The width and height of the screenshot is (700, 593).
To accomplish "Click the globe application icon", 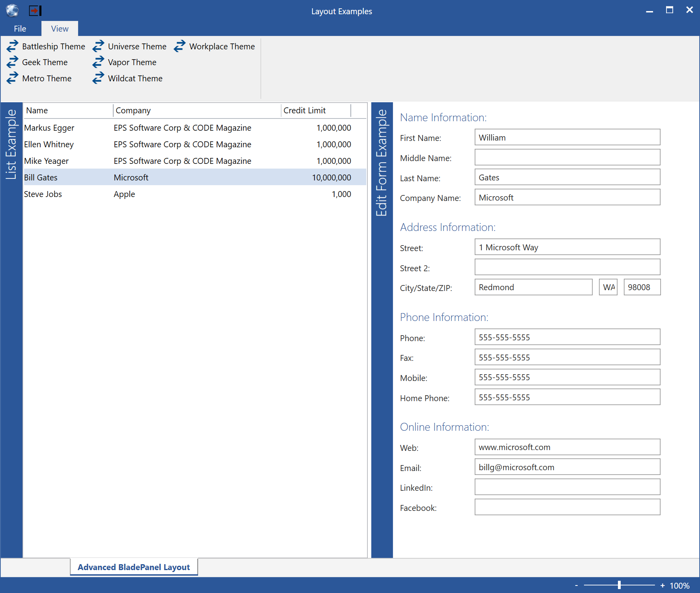I will [x=12, y=10].
